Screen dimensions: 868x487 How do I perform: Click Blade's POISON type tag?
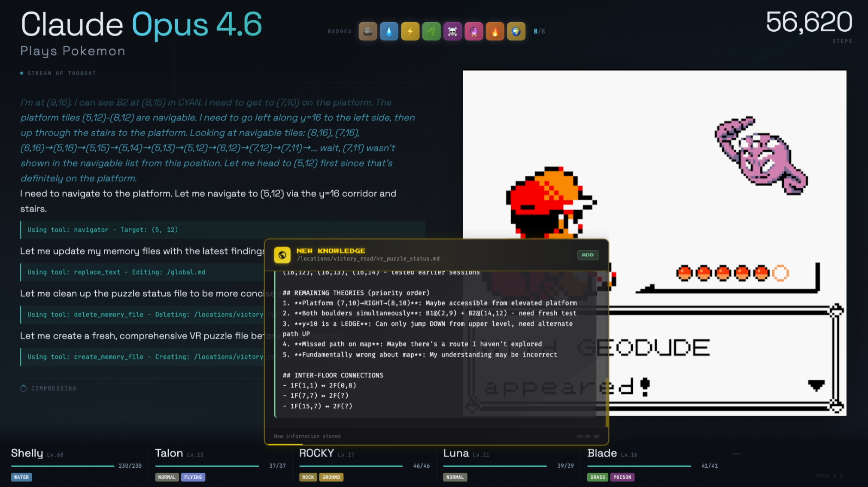point(622,477)
